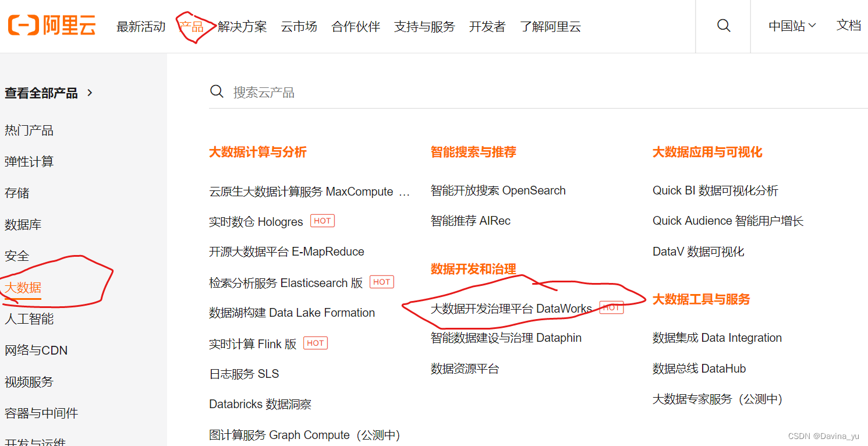Open DataV 数据可视化
Viewport: 868px width, 446px height.
coord(699,252)
